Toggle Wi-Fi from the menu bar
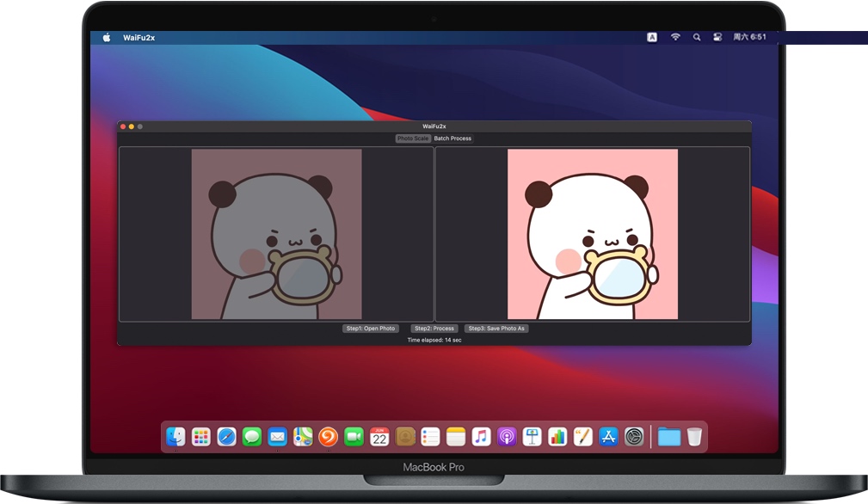The height and width of the screenshot is (504, 868). click(x=675, y=37)
